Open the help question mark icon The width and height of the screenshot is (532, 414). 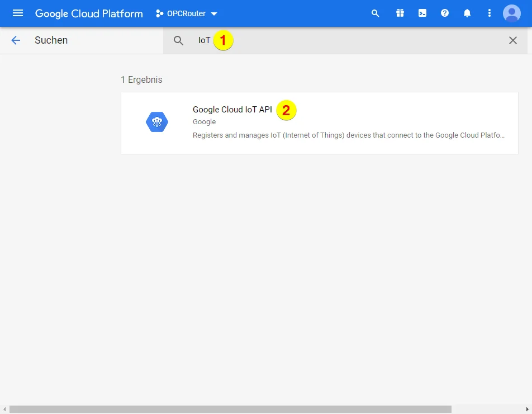coord(445,13)
